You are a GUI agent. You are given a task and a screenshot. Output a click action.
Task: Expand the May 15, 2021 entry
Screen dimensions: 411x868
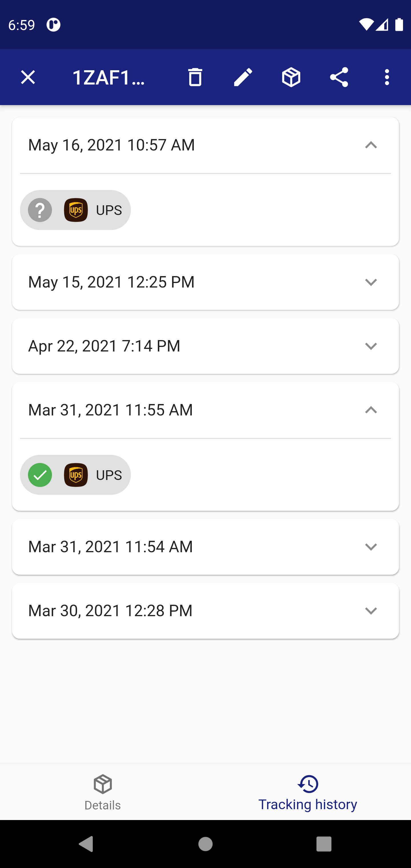(x=370, y=282)
